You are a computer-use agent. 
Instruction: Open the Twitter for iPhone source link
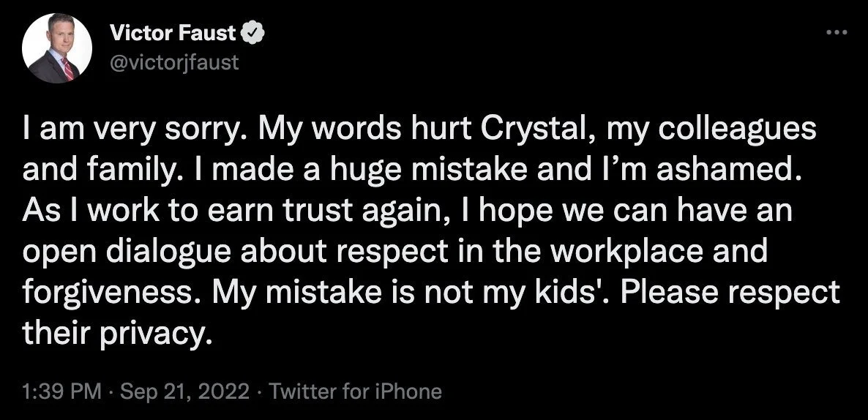click(356, 391)
